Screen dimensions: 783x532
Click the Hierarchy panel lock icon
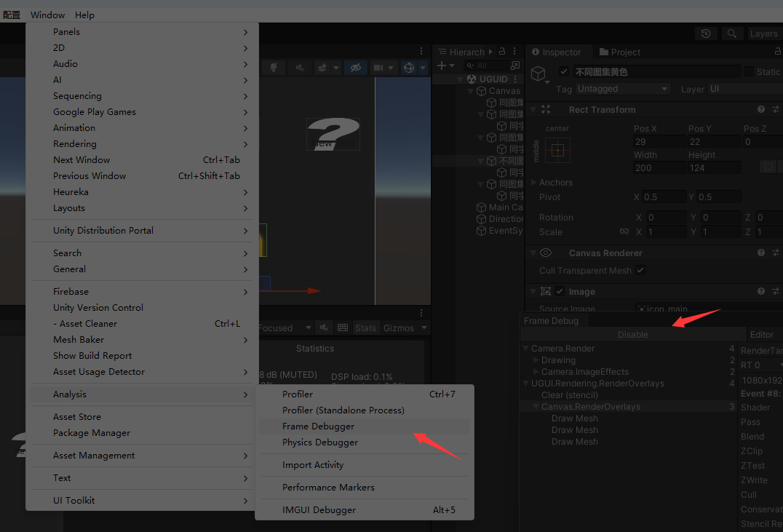click(502, 52)
